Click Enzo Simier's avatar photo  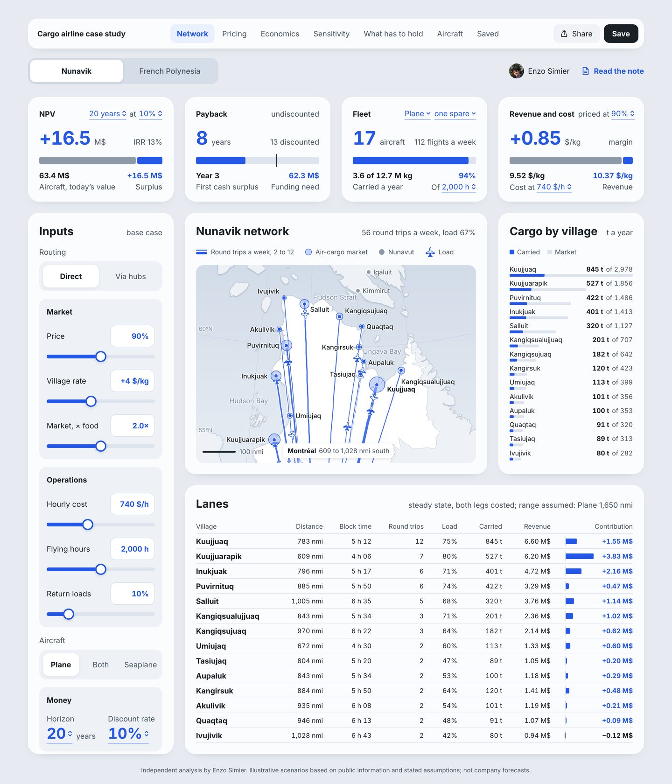pyautogui.click(x=517, y=71)
